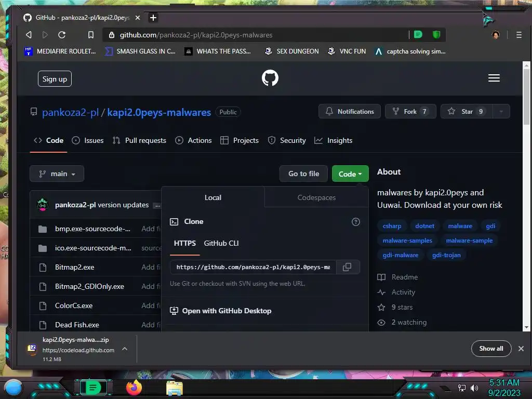Select the HTTPS clone option
This screenshot has height=399, width=532.
[184, 243]
